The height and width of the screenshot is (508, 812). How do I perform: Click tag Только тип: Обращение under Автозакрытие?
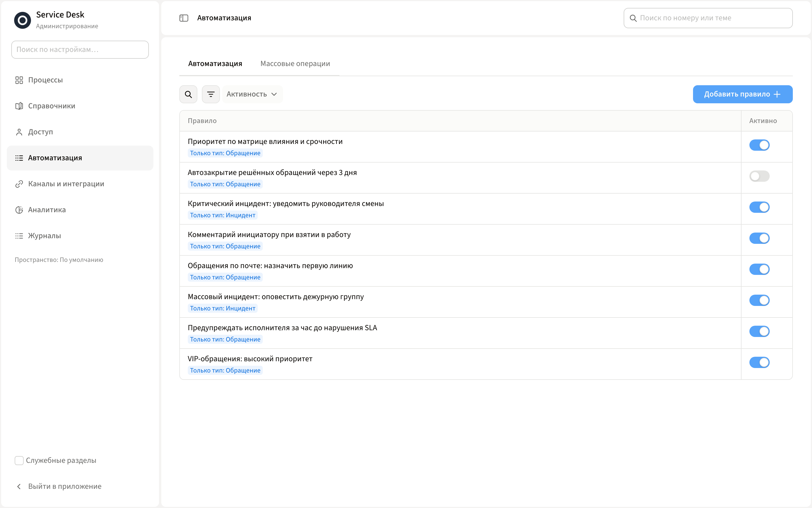[x=225, y=184]
